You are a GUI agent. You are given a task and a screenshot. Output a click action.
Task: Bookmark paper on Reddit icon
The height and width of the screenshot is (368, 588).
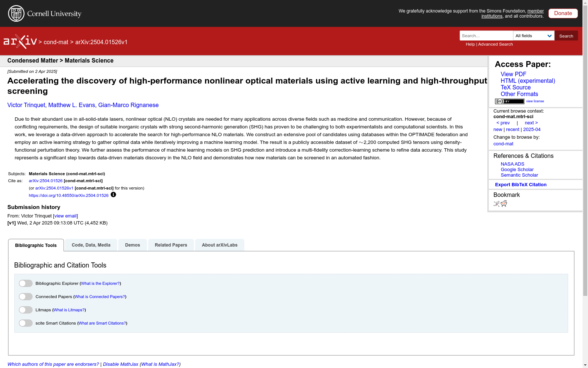click(504, 204)
